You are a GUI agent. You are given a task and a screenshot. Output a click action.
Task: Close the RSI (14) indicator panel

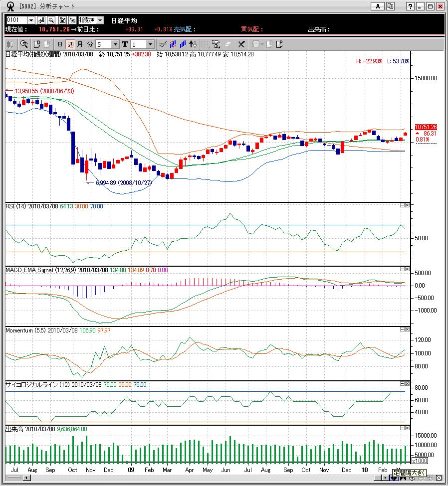(407, 205)
